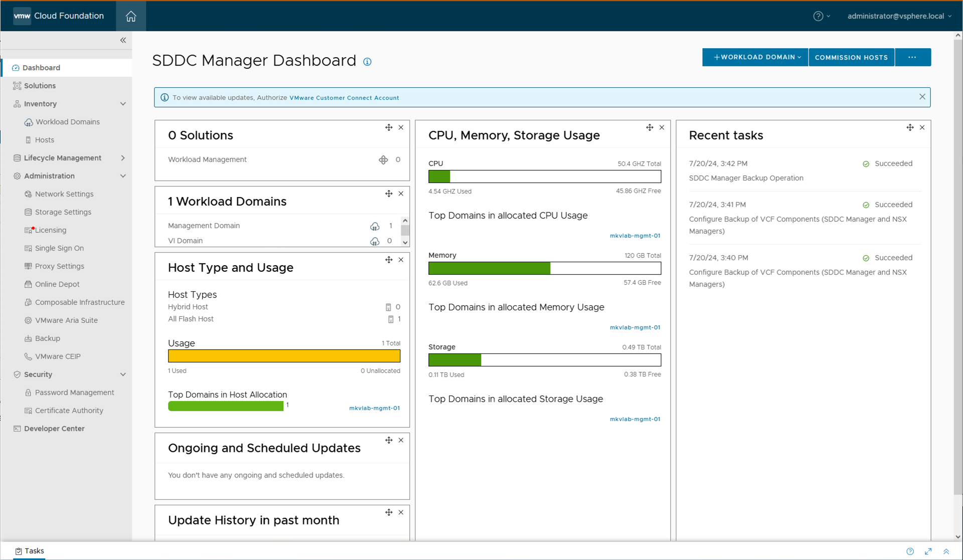Click the COMMISSION HOSTS button
963x560 pixels.
(851, 57)
